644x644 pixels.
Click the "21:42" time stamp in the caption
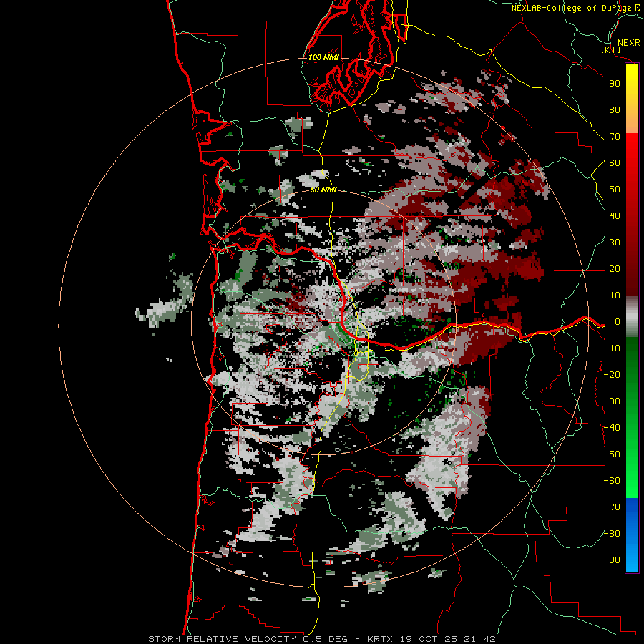tap(480, 639)
